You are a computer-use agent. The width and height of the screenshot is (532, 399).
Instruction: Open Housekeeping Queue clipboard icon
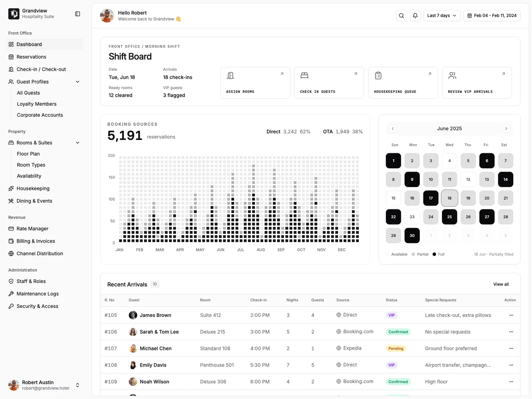pos(378,75)
